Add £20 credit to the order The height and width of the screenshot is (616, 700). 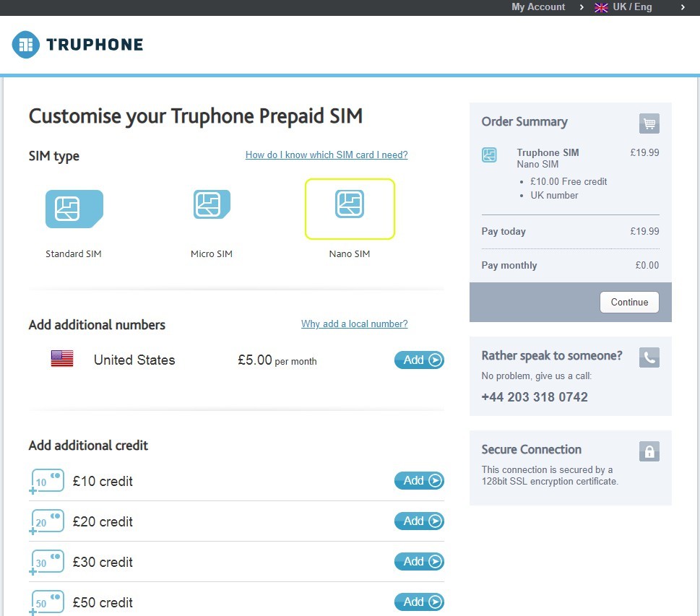[x=419, y=521]
